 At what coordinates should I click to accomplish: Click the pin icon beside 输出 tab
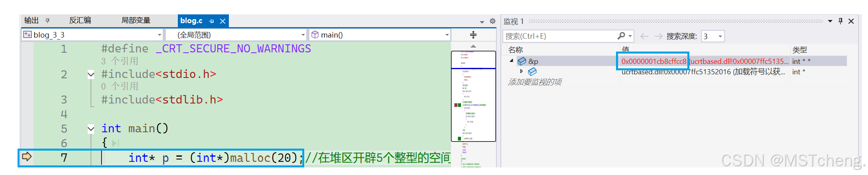tap(47, 20)
